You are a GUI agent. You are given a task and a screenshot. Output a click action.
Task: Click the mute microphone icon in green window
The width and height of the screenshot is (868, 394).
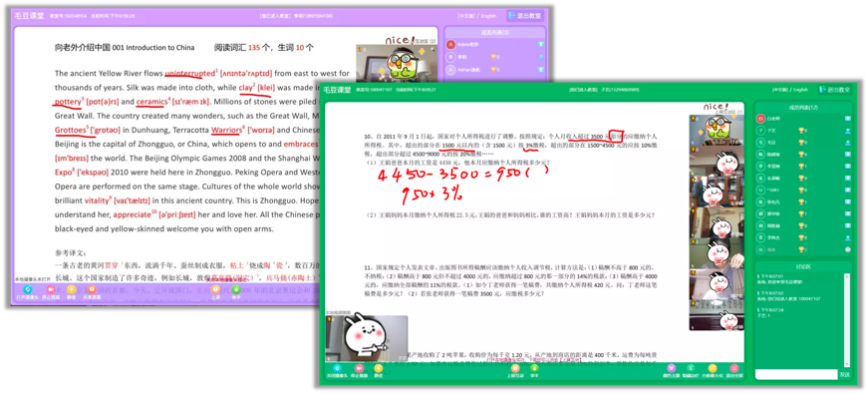(378, 368)
